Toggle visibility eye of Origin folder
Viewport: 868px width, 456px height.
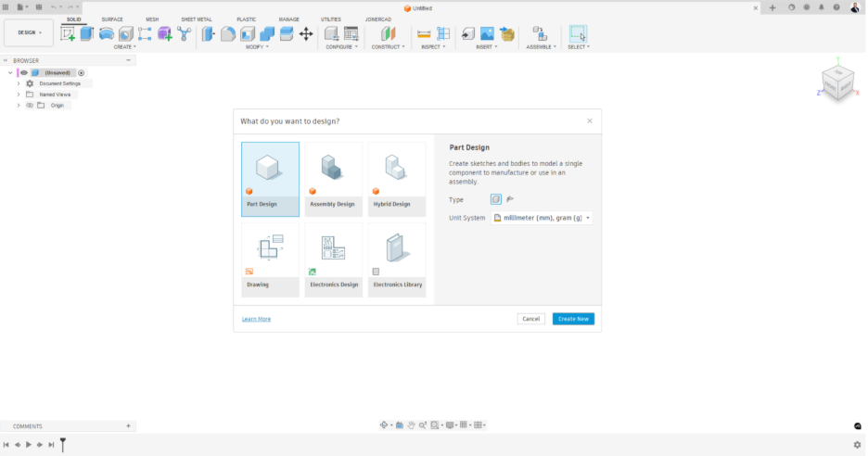click(30, 105)
